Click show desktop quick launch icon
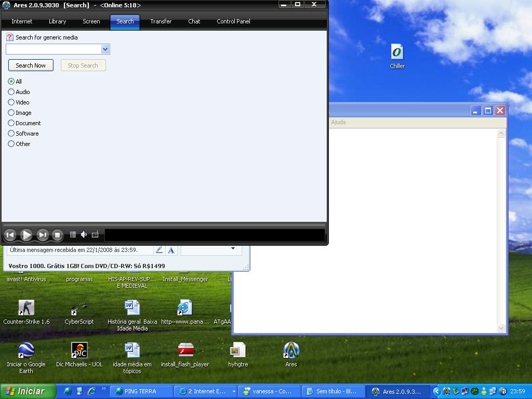This screenshot has width=532, height=399. click(79, 391)
